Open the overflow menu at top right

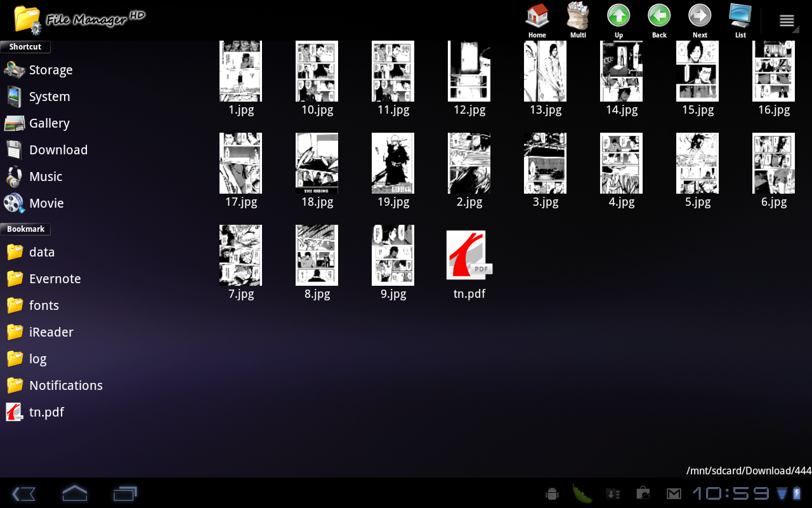[787, 21]
